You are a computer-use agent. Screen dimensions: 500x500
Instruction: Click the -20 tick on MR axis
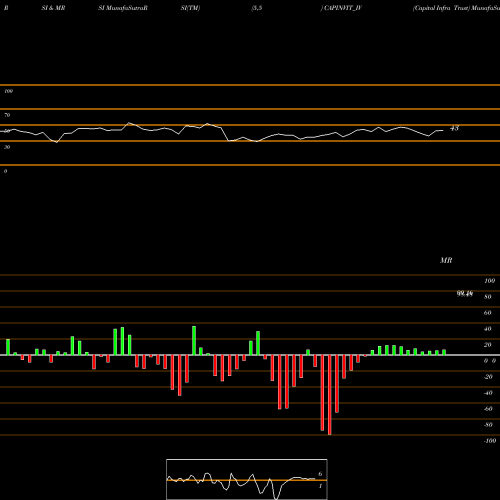click(x=488, y=377)
